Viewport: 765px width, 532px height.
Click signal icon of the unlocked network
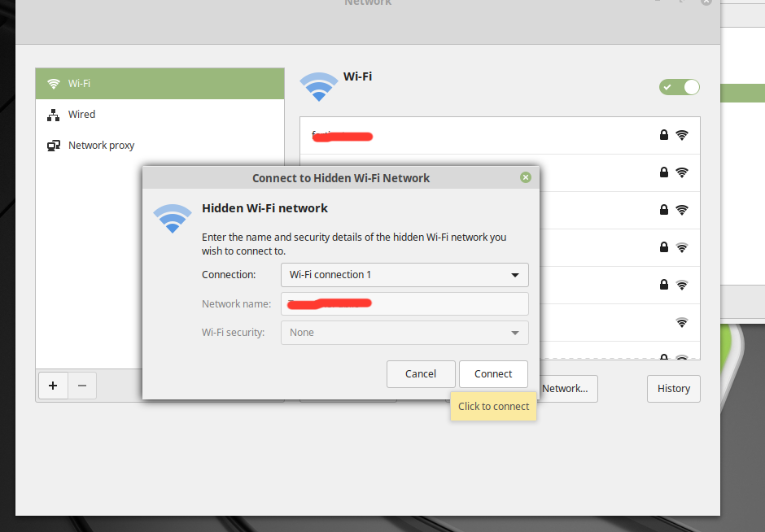tap(681, 322)
